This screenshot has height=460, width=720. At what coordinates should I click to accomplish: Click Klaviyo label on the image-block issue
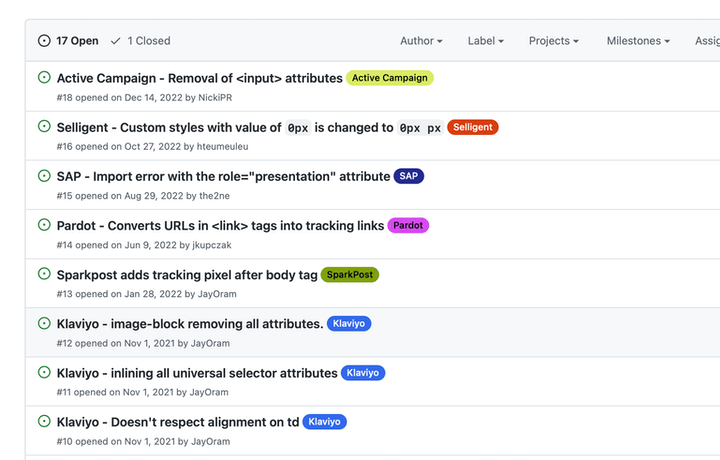349,324
